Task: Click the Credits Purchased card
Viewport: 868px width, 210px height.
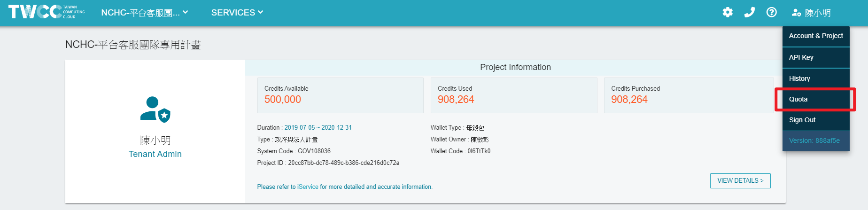Action: (689, 95)
